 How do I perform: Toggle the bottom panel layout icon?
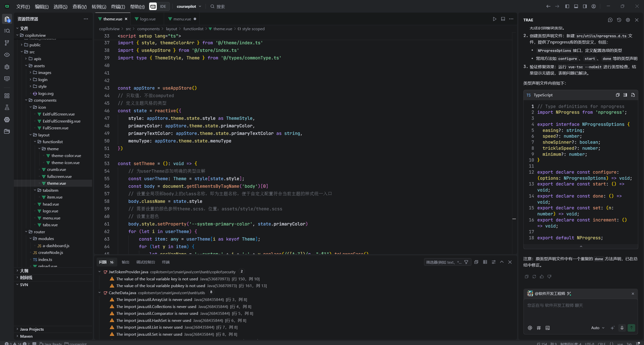pos(576,6)
